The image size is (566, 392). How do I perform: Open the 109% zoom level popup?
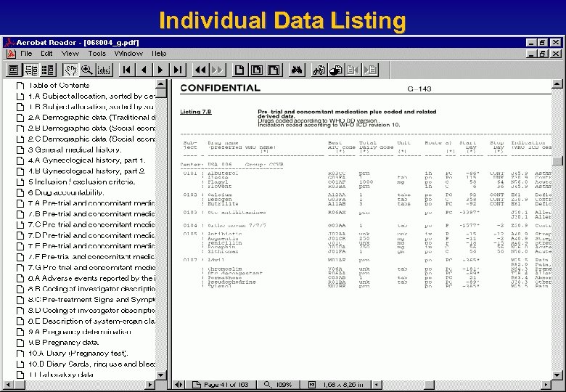tap(278, 385)
